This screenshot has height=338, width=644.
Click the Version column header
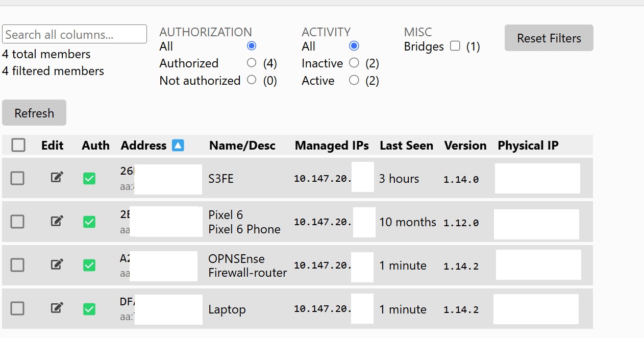coord(465,146)
